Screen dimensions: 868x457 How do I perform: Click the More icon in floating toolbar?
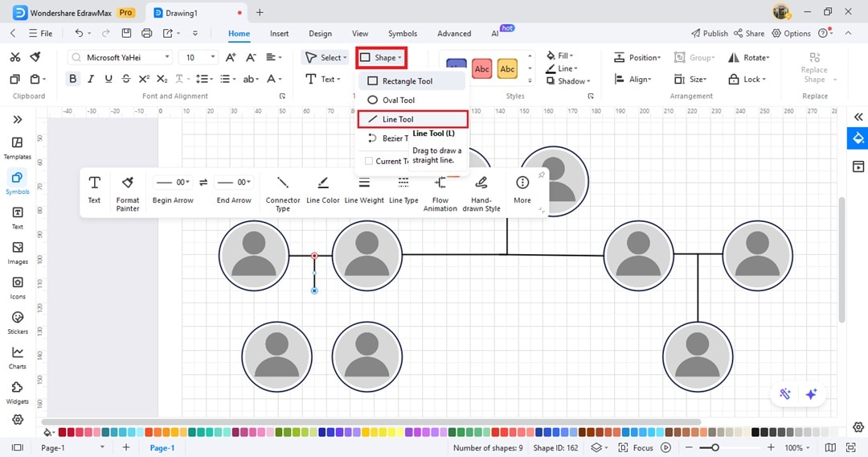522,183
